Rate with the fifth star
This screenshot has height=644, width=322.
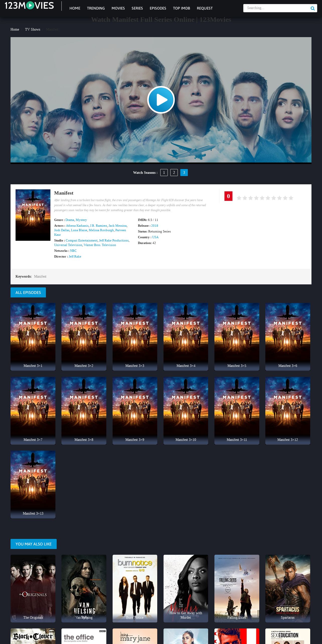(262, 198)
